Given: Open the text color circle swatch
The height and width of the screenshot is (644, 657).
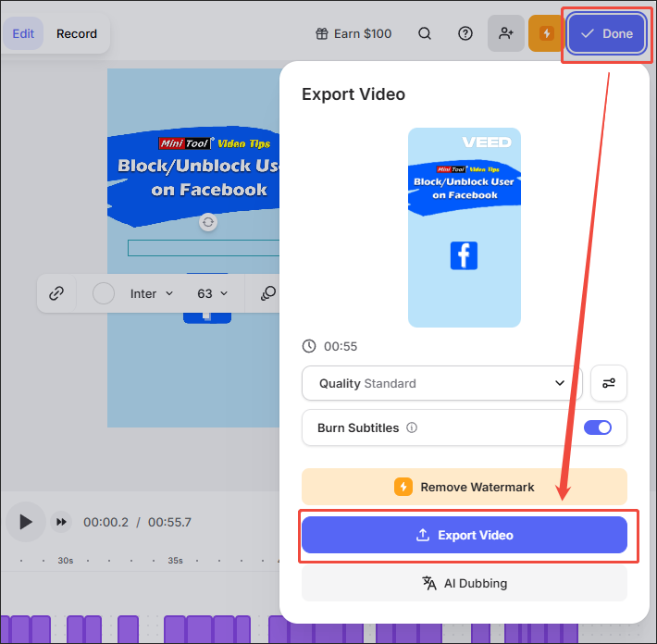Looking at the screenshot, I should pos(104,293).
